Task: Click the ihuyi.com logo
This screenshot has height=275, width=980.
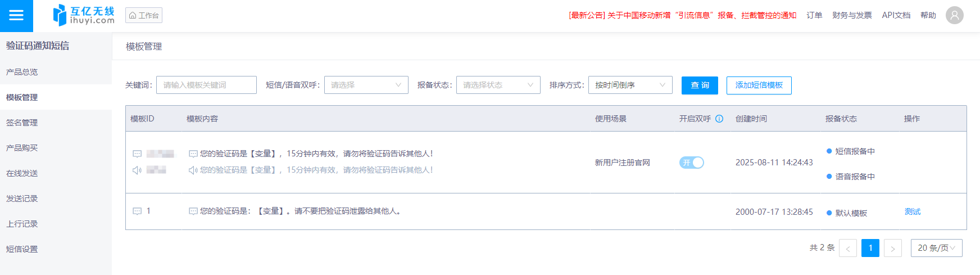Action: coord(84,15)
